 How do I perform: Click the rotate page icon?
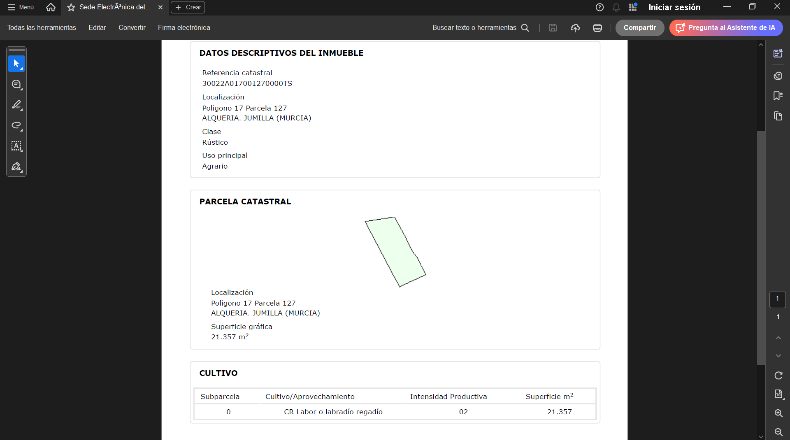click(778, 375)
